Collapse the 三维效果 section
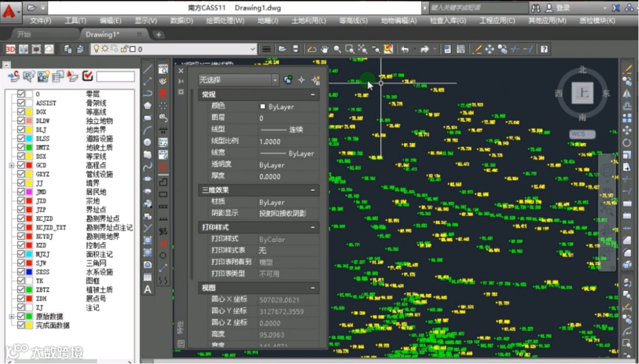Image resolution: width=639 pixels, height=364 pixels. pos(312,190)
